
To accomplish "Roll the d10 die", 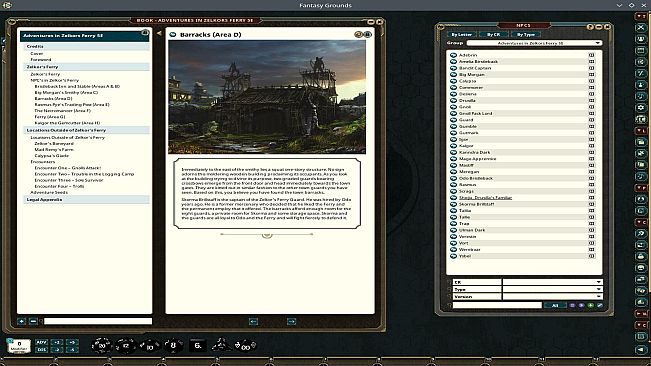I will click(149, 346).
